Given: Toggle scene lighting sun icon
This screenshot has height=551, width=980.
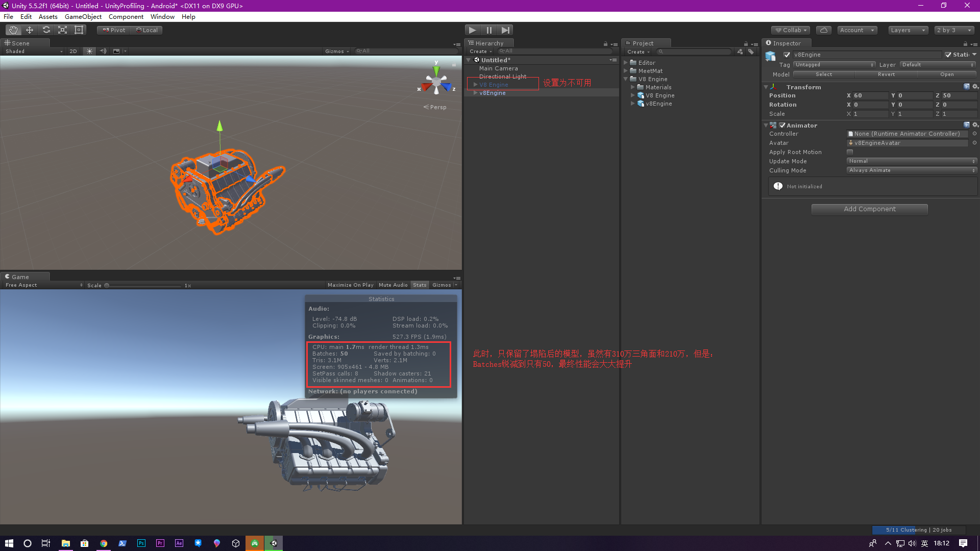Looking at the screenshot, I should tap(89, 52).
